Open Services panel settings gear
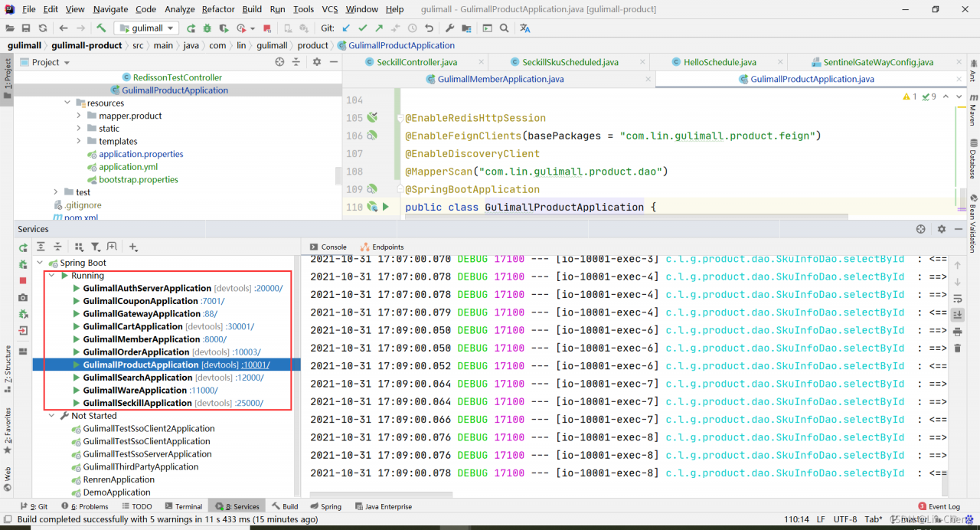The image size is (980, 530). click(942, 229)
